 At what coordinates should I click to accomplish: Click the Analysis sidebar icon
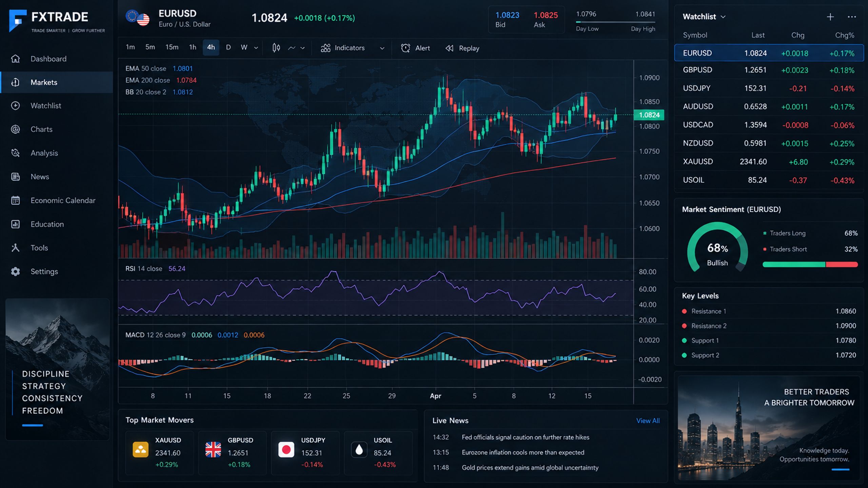pyautogui.click(x=15, y=153)
